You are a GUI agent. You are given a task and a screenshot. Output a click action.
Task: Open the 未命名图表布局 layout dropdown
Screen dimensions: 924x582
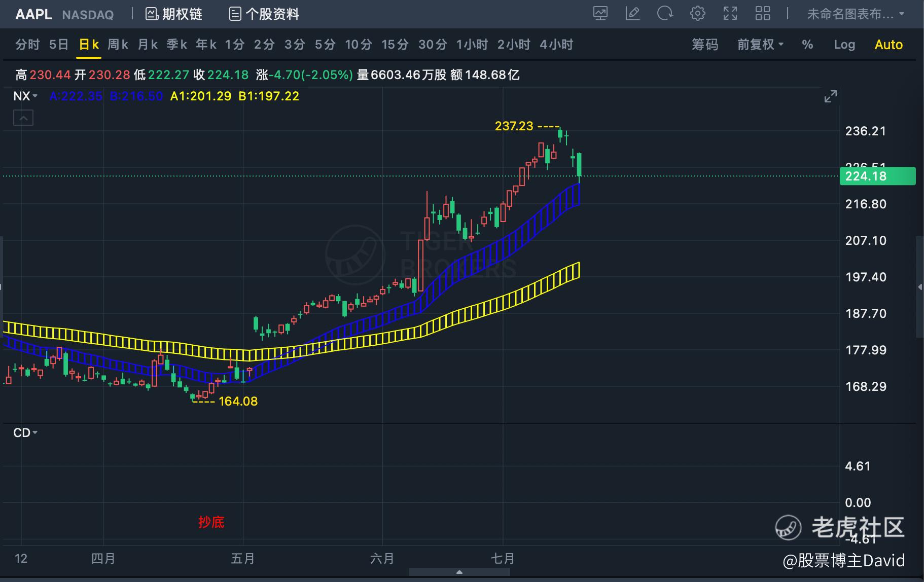pos(856,14)
